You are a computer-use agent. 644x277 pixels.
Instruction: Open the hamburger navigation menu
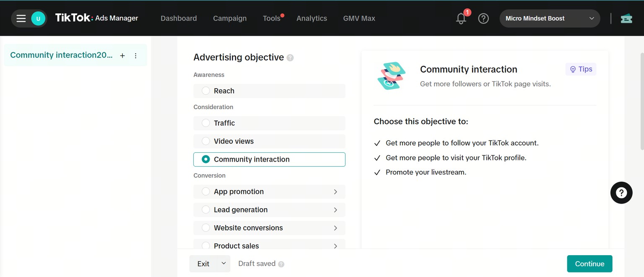tap(21, 18)
